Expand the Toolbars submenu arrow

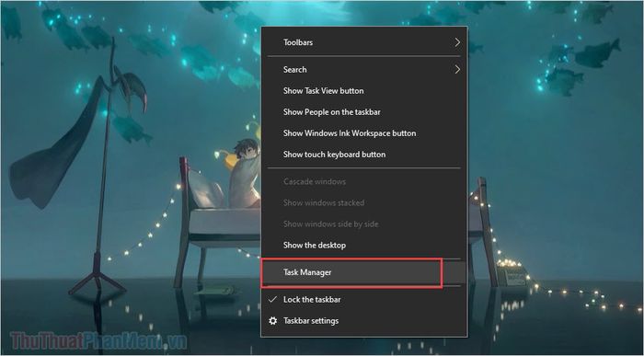(x=457, y=42)
